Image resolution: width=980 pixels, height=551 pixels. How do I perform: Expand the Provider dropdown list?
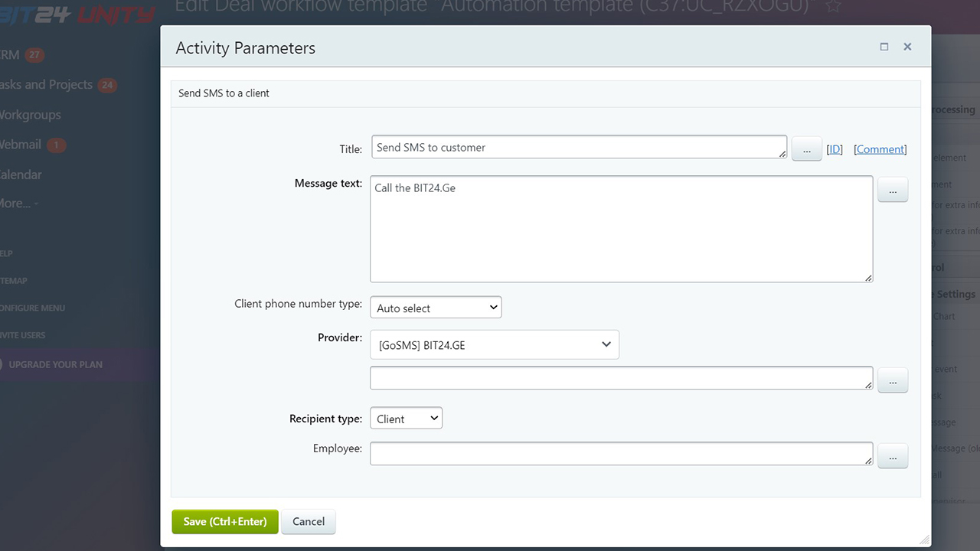495,345
